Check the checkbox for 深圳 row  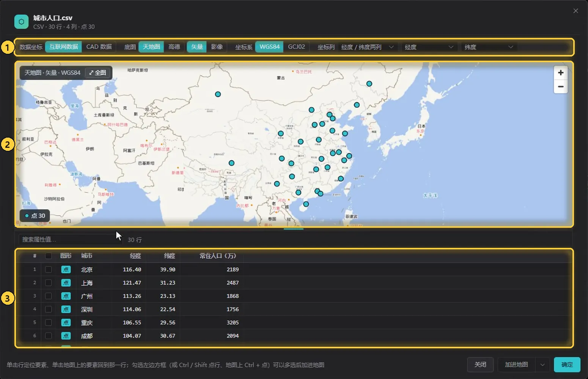click(x=49, y=309)
